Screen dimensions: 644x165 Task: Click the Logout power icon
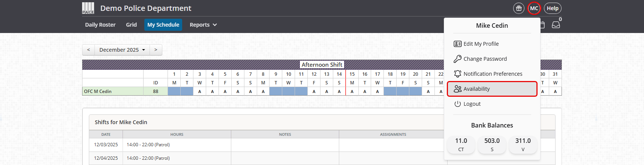(x=457, y=104)
